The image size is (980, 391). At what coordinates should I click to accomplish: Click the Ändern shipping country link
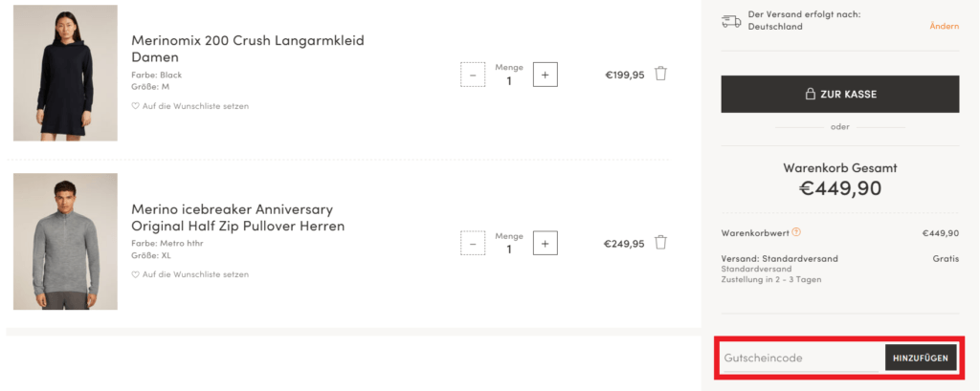click(x=944, y=26)
